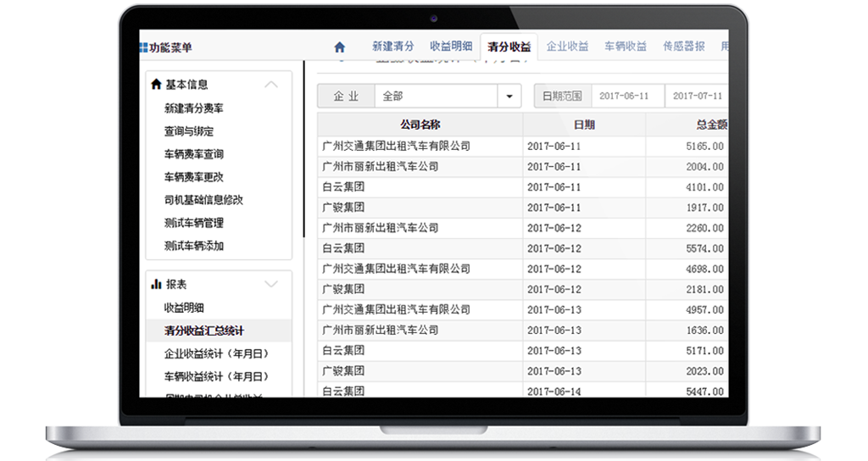Click date 2017-06-13 in 5171.00 row
868x461 pixels.
tap(554, 351)
